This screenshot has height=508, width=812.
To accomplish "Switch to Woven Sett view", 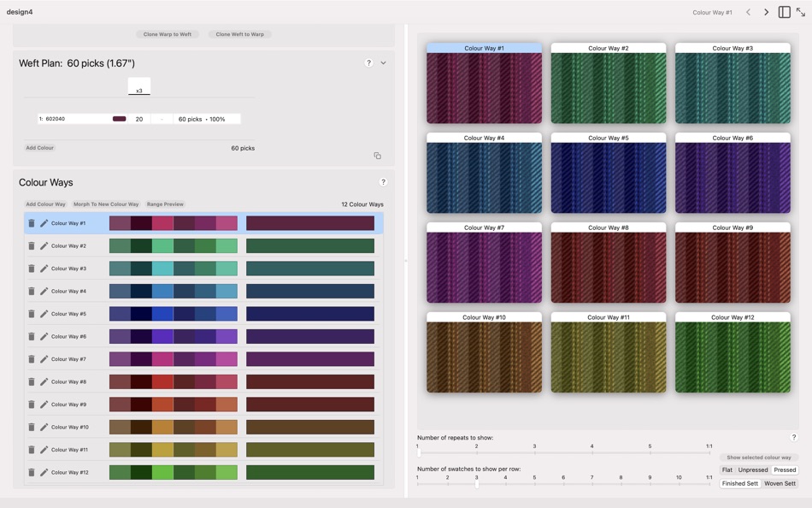I will click(780, 484).
